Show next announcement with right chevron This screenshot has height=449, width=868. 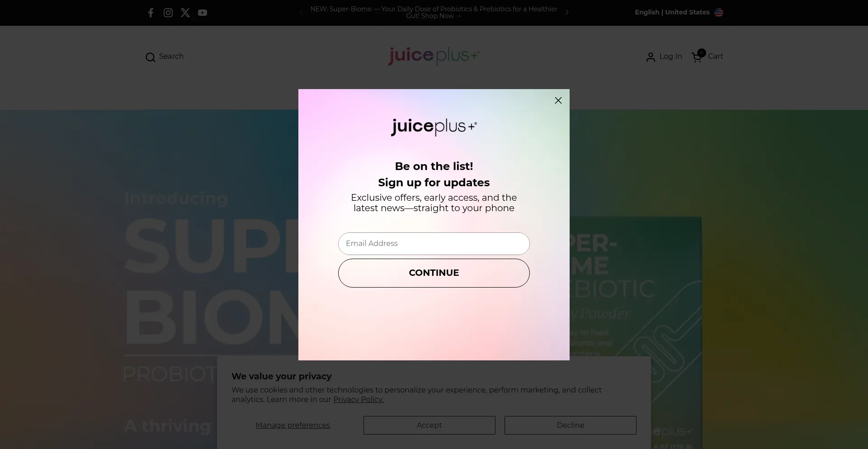(x=567, y=13)
